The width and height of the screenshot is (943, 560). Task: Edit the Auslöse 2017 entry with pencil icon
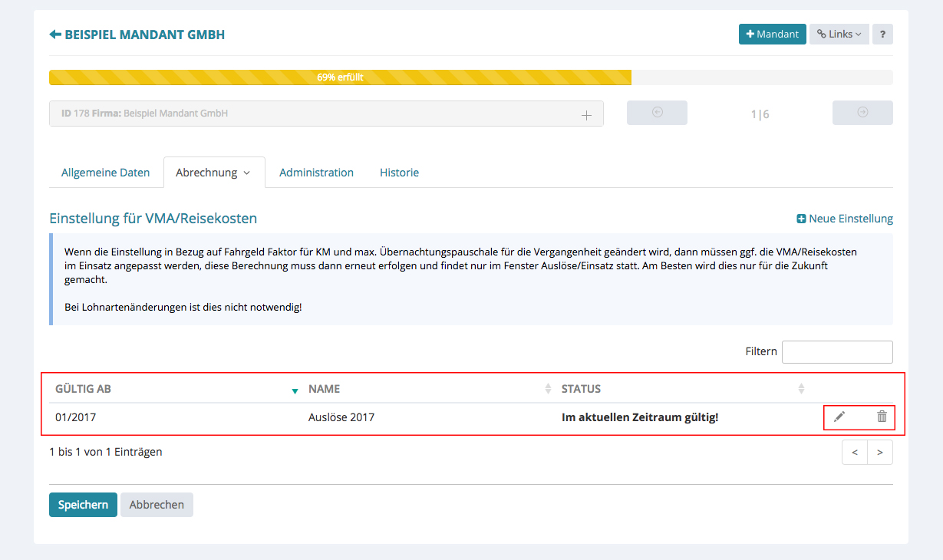click(839, 417)
